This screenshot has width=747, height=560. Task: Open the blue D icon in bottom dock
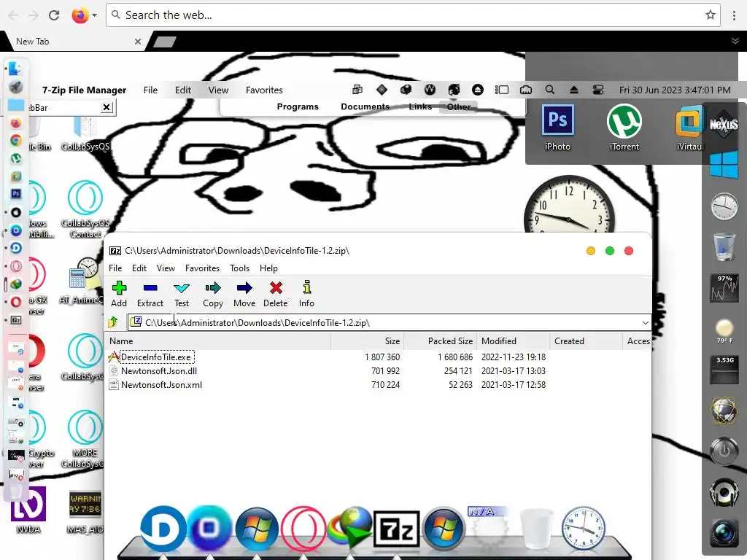point(163,529)
